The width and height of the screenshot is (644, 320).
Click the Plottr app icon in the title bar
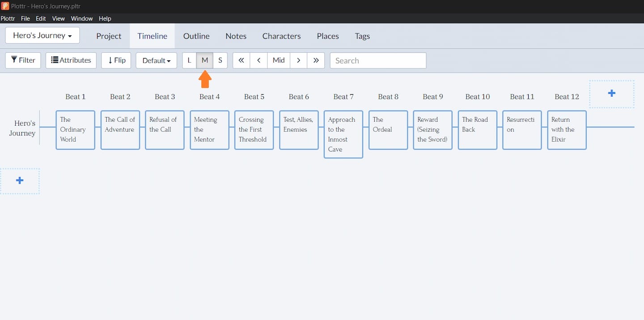(4, 6)
